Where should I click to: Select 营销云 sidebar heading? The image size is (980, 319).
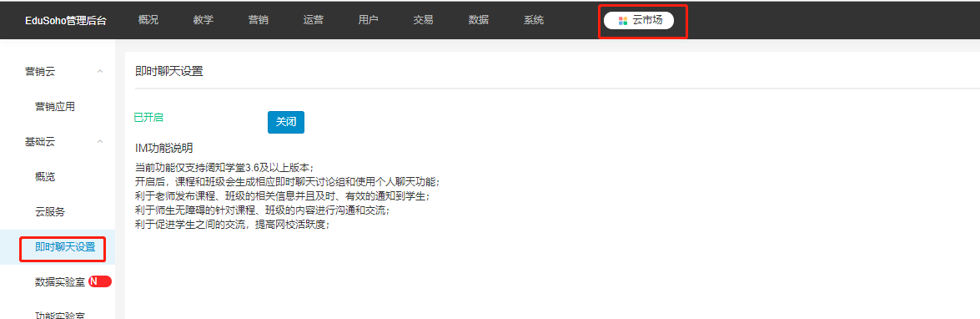(40, 72)
